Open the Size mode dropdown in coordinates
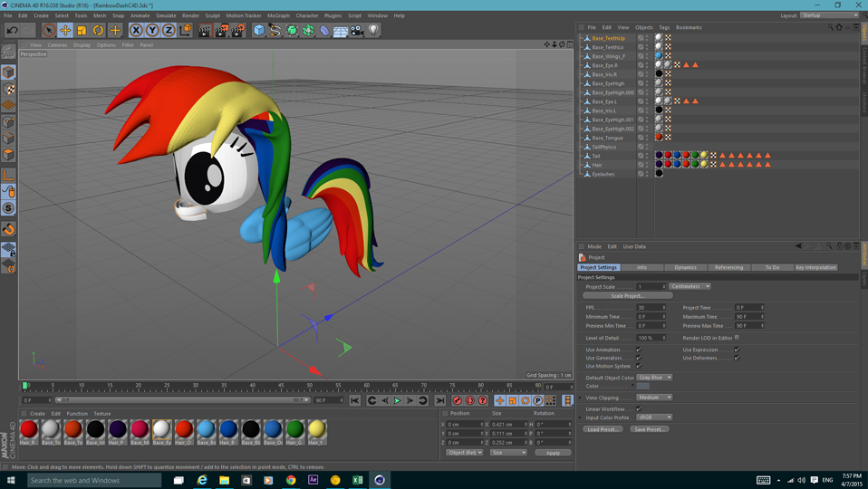This screenshot has width=868, height=489. pyautogui.click(x=508, y=453)
